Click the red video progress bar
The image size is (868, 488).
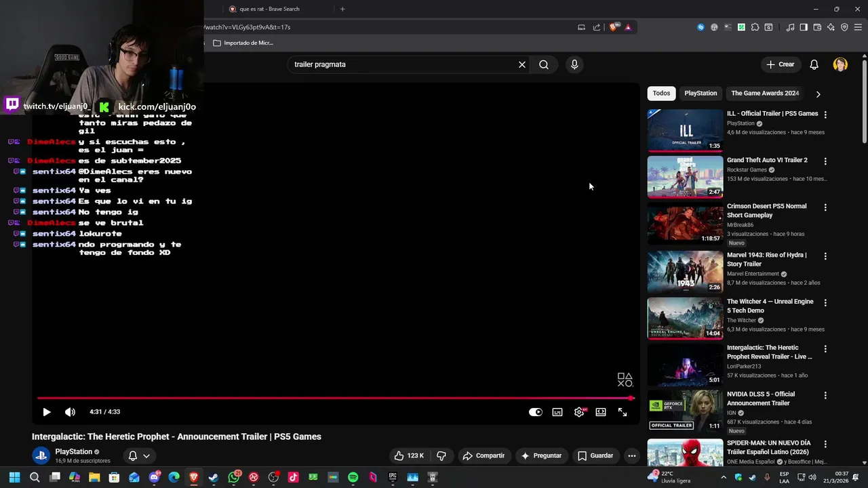point(335,399)
